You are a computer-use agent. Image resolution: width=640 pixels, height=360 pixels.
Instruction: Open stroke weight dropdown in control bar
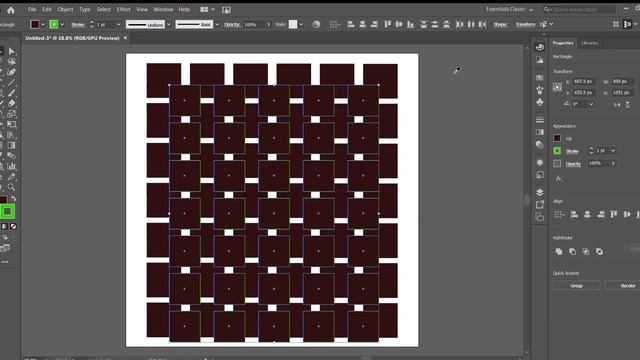118,24
